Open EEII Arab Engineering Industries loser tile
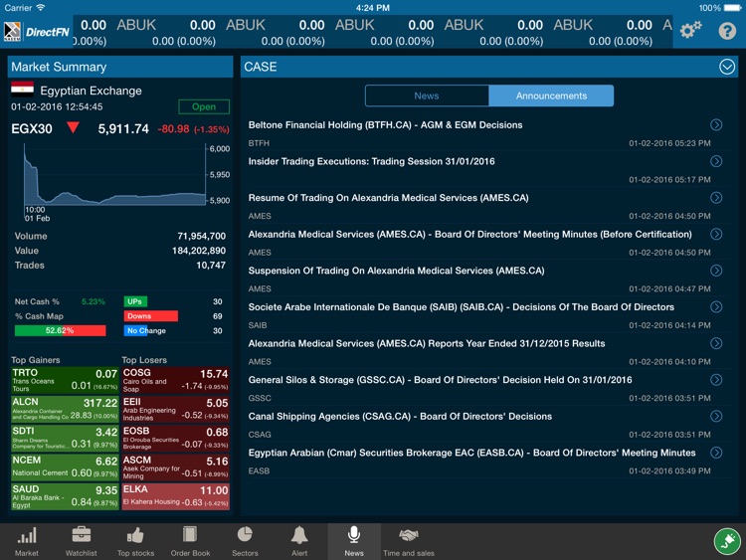This screenshot has width=746, height=560. pos(175,409)
